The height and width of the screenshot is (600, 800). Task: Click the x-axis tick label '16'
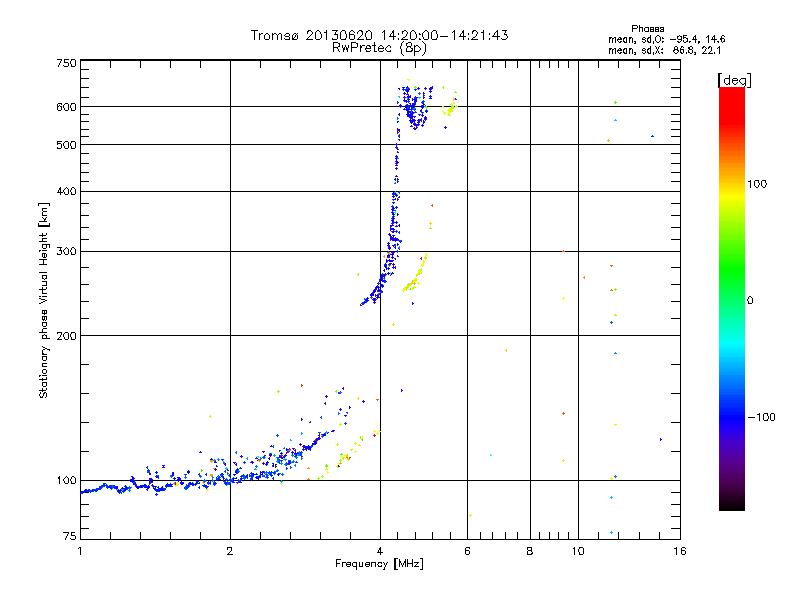click(x=680, y=551)
